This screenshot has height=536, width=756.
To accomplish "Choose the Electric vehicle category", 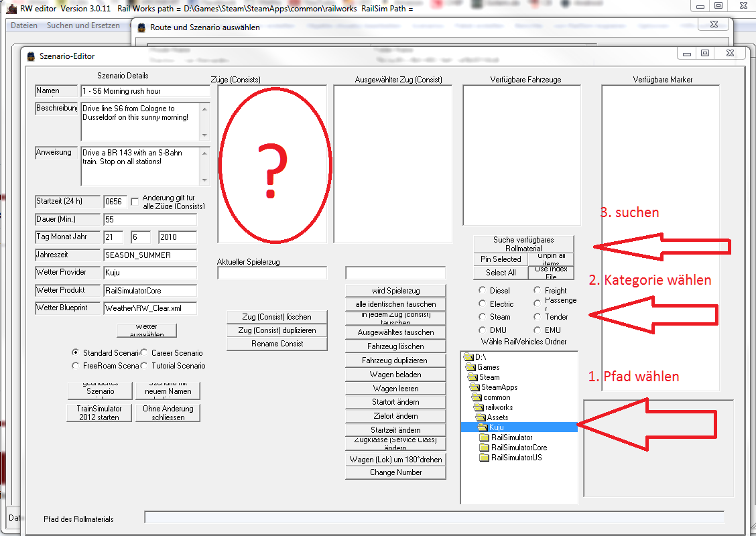I will (x=483, y=304).
